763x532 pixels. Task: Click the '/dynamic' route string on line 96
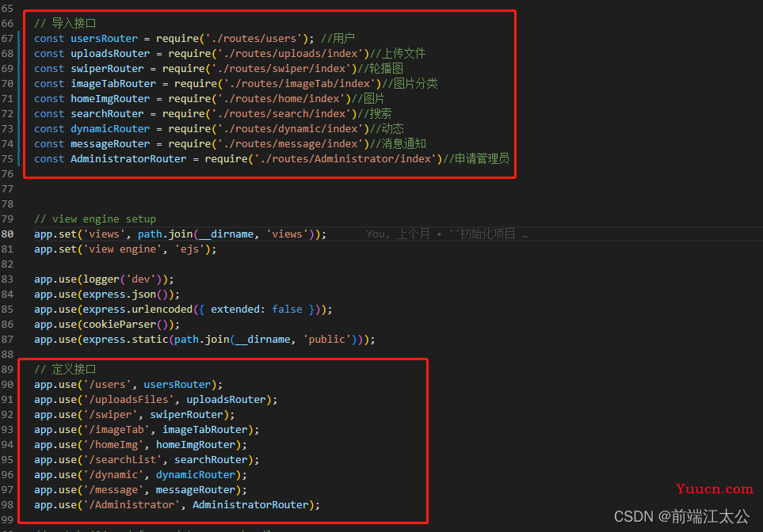113,475
